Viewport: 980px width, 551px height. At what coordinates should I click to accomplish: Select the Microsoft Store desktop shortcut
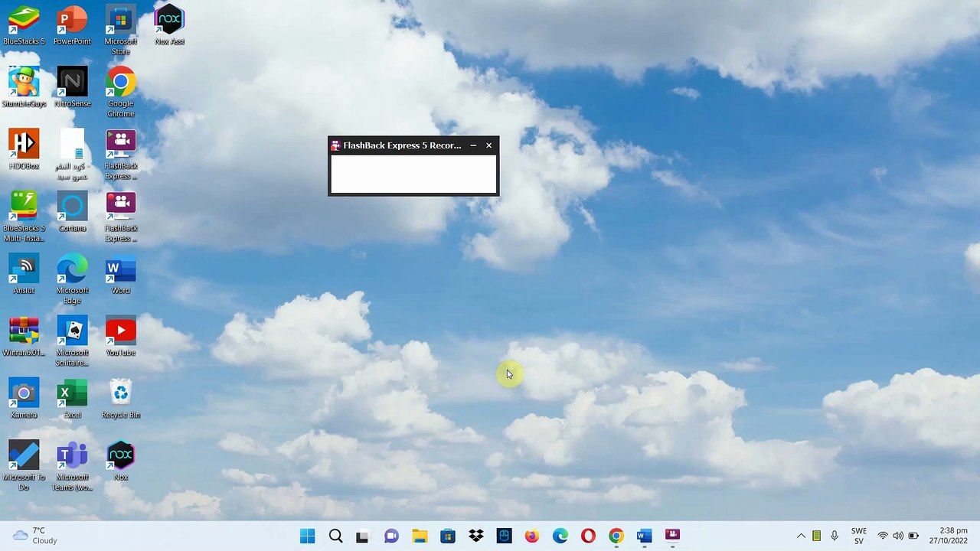point(121,31)
